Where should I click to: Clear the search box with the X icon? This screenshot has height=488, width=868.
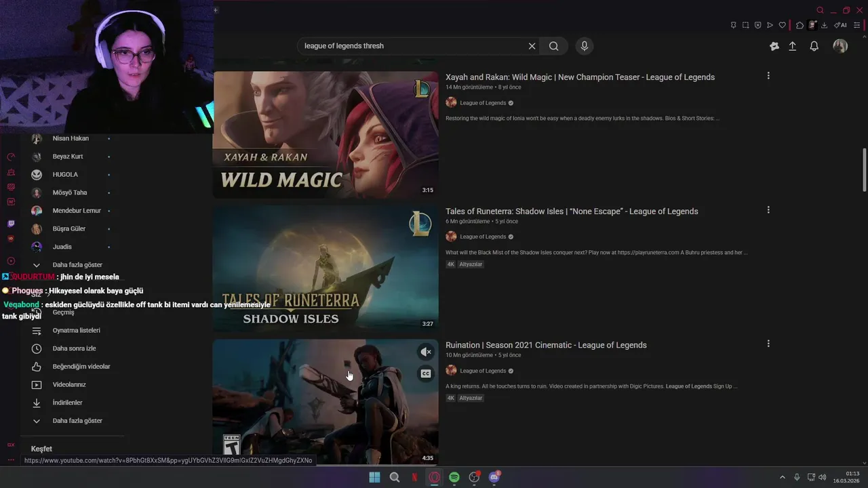pos(532,46)
